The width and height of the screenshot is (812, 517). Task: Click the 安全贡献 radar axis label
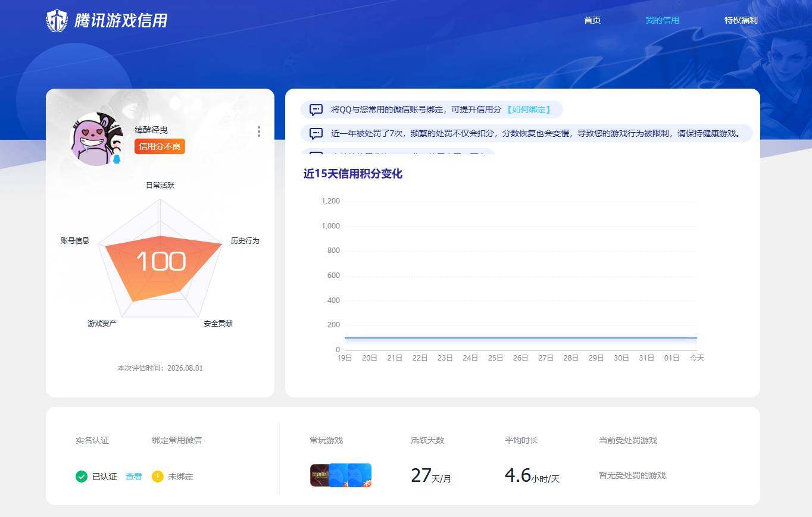click(218, 324)
